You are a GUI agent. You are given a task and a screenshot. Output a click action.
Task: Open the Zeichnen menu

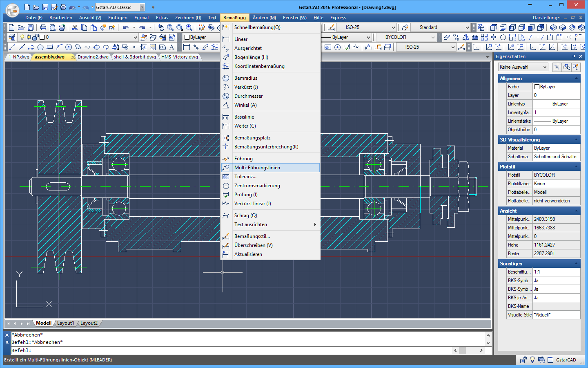point(188,18)
